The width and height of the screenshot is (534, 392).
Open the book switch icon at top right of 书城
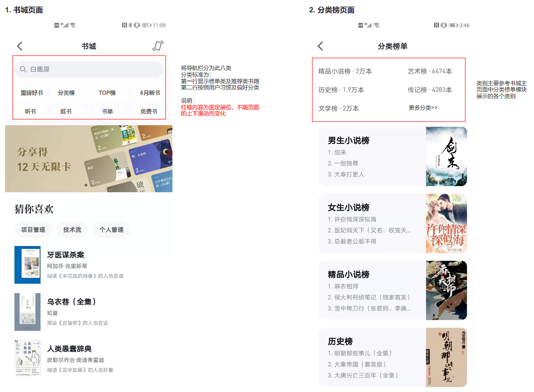(x=159, y=45)
